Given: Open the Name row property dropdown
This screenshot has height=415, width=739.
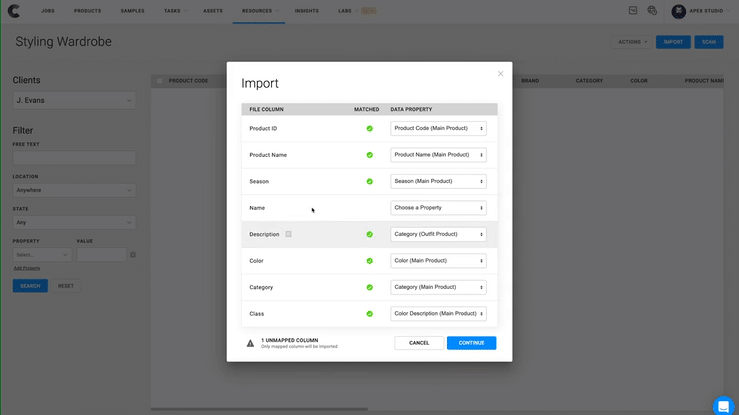Looking at the screenshot, I should (x=438, y=208).
